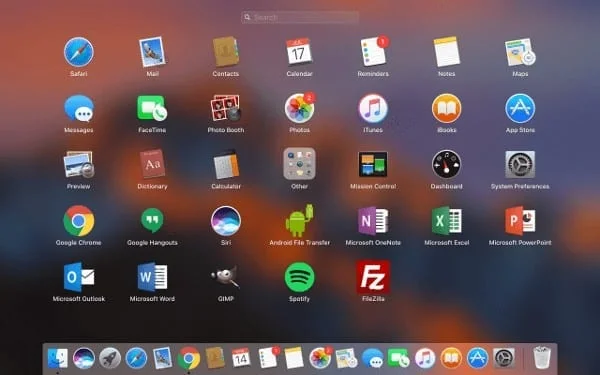Open Notes from the Dock
The height and width of the screenshot is (375, 600).
pyautogui.click(x=294, y=358)
